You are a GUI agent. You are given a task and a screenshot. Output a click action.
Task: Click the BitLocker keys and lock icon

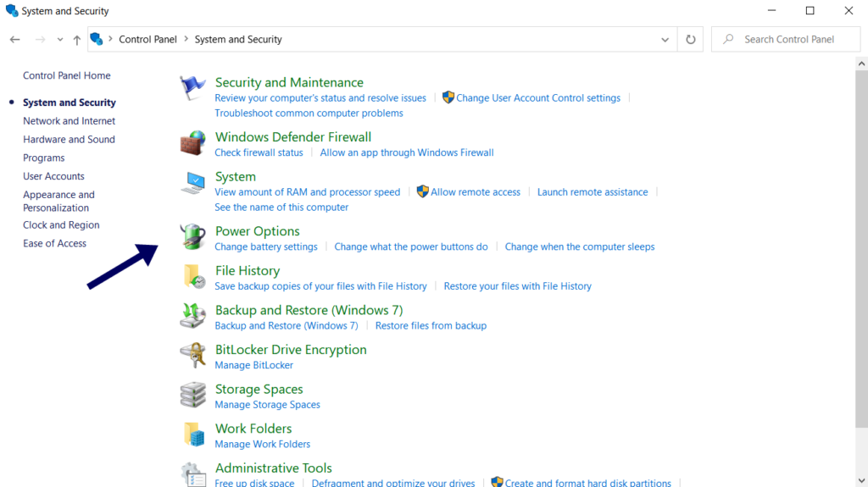click(x=192, y=355)
